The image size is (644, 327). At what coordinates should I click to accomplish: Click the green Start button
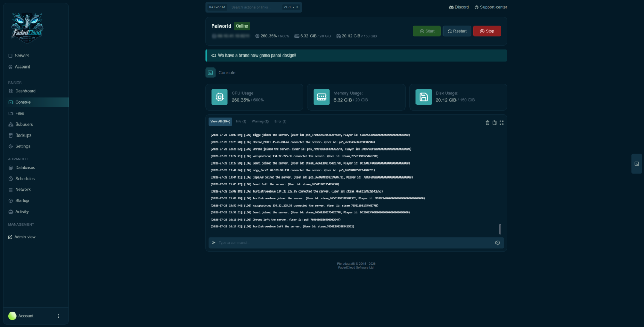tap(427, 31)
